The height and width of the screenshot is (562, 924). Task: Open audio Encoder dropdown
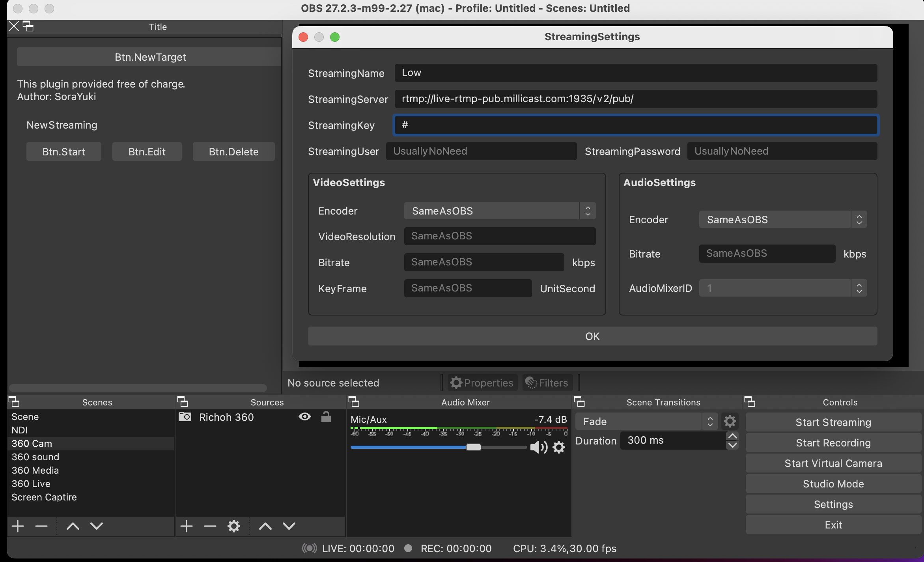[782, 219]
